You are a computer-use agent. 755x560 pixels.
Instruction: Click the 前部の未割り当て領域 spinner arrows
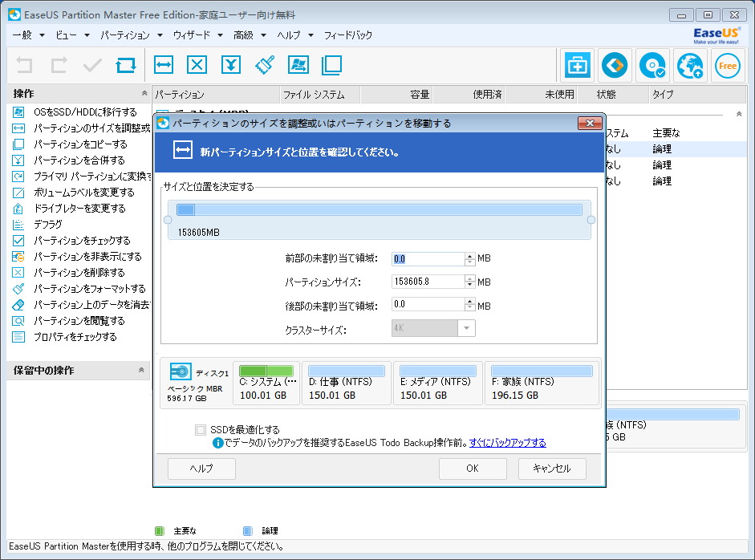pyautogui.click(x=470, y=259)
